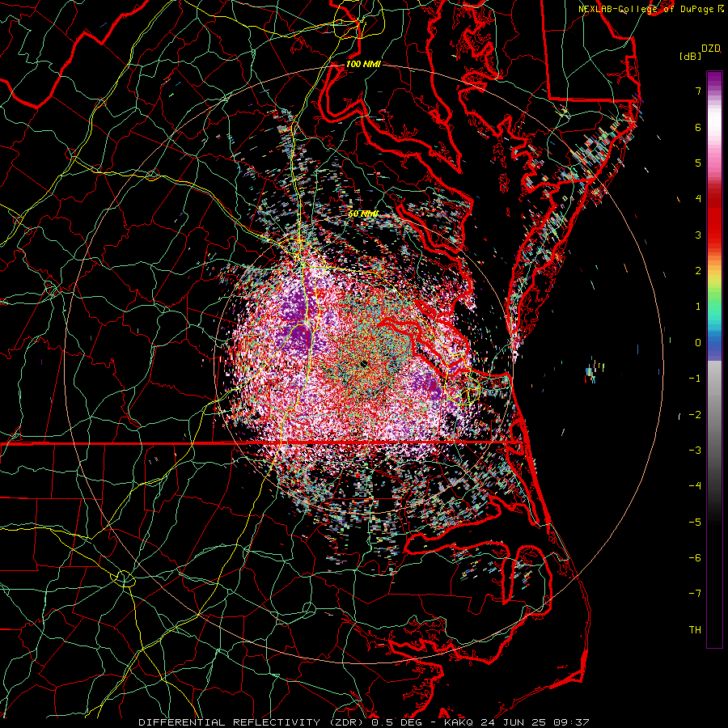Screen dimensions: 728x728
Task: Click the 6 tick label on color scale
Action: pos(698,127)
